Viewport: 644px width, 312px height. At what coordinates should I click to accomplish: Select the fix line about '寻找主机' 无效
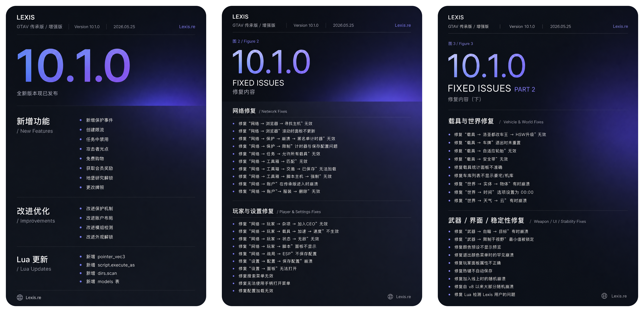[x=275, y=124]
